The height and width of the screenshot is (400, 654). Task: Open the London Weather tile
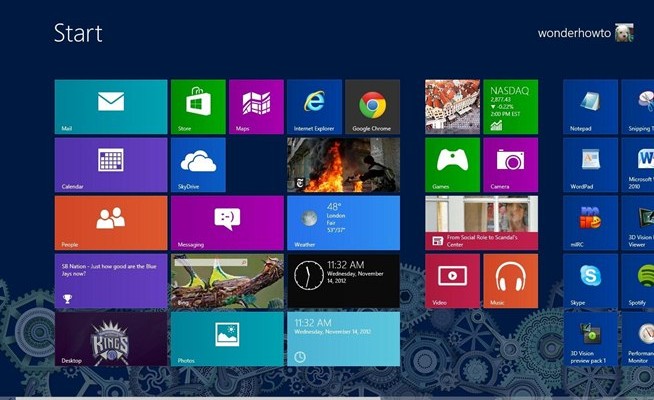[343, 222]
